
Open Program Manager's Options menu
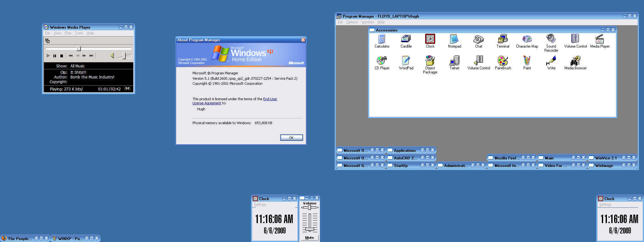coord(352,22)
